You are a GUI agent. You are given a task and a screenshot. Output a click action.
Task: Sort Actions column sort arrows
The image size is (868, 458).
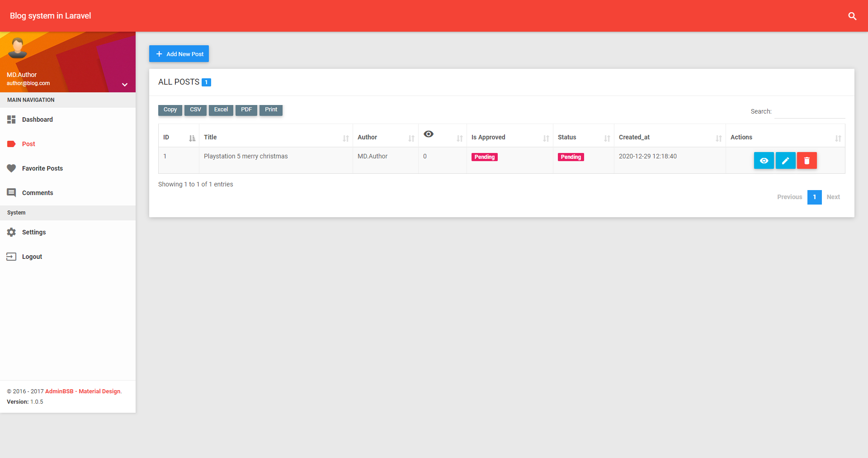pyautogui.click(x=838, y=138)
